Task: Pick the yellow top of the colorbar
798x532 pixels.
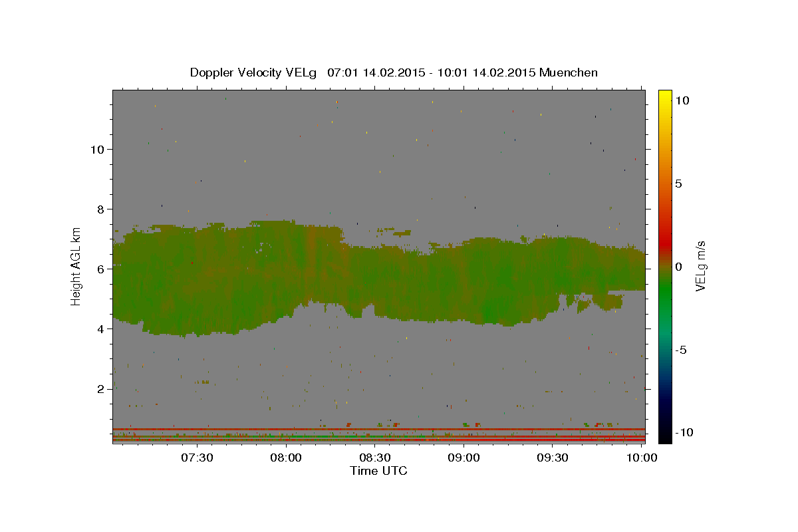Action: tap(665, 96)
